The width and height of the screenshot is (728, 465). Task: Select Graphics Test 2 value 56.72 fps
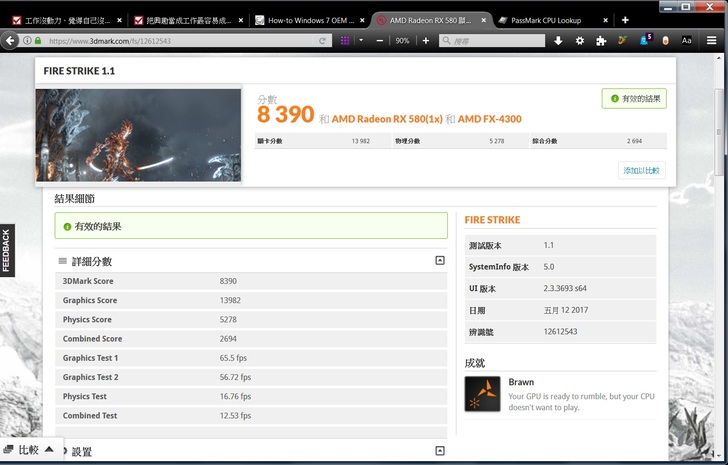[235, 377]
